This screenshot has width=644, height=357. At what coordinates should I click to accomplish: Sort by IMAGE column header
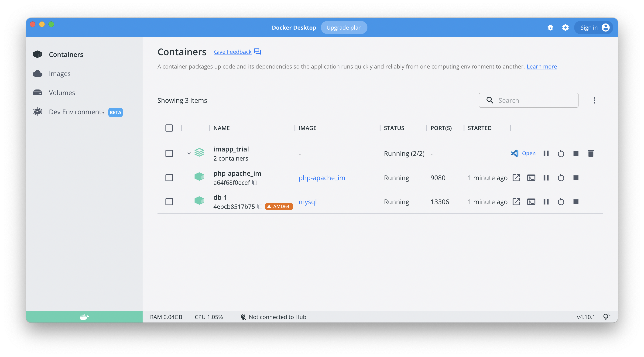[307, 128]
